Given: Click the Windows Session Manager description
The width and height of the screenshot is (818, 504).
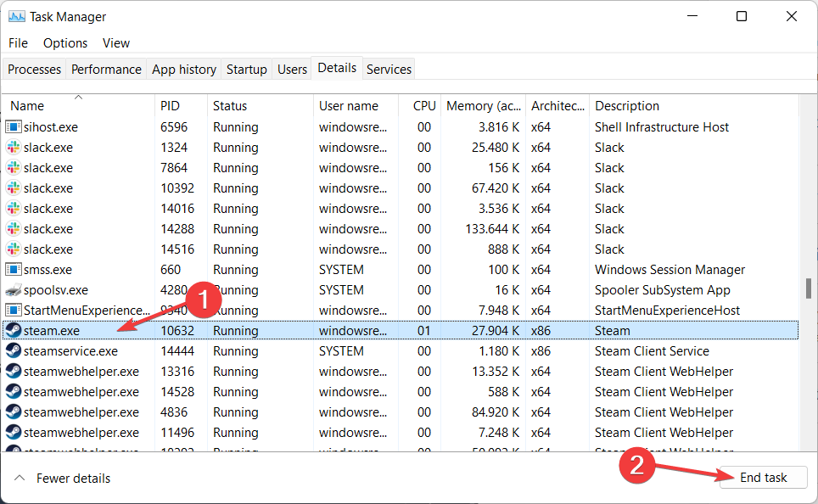Looking at the screenshot, I should [x=670, y=270].
